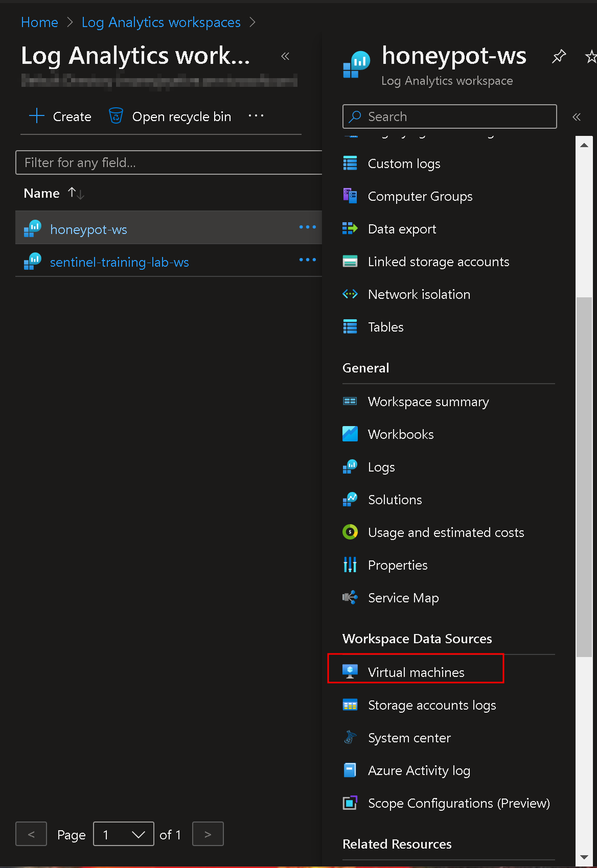
Task: Collapse the Log Analytics workspaces list pane
Action: pyautogui.click(x=285, y=56)
